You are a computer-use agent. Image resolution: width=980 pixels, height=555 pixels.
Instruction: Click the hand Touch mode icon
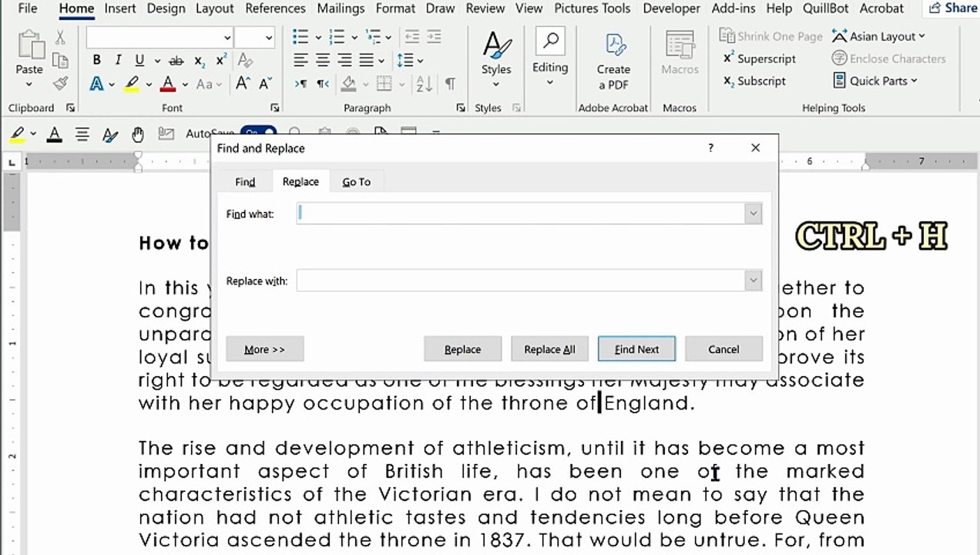[x=138, y=134]
